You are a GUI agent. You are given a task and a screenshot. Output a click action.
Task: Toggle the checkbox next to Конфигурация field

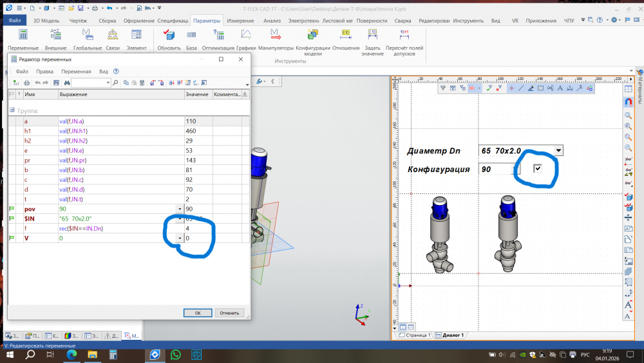(x=538, y=168)
